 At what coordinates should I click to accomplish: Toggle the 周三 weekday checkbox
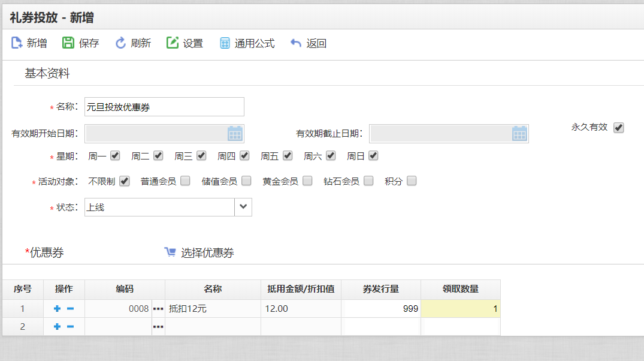(201, 156)
